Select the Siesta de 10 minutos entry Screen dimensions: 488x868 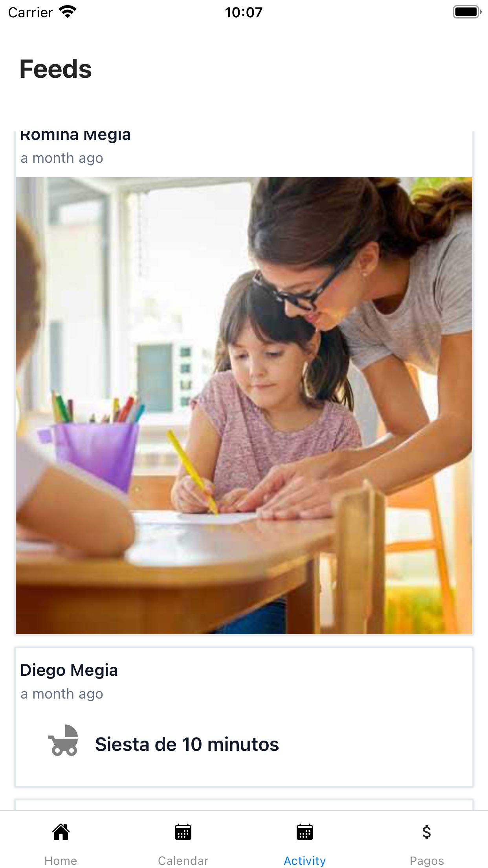(187, 744)
